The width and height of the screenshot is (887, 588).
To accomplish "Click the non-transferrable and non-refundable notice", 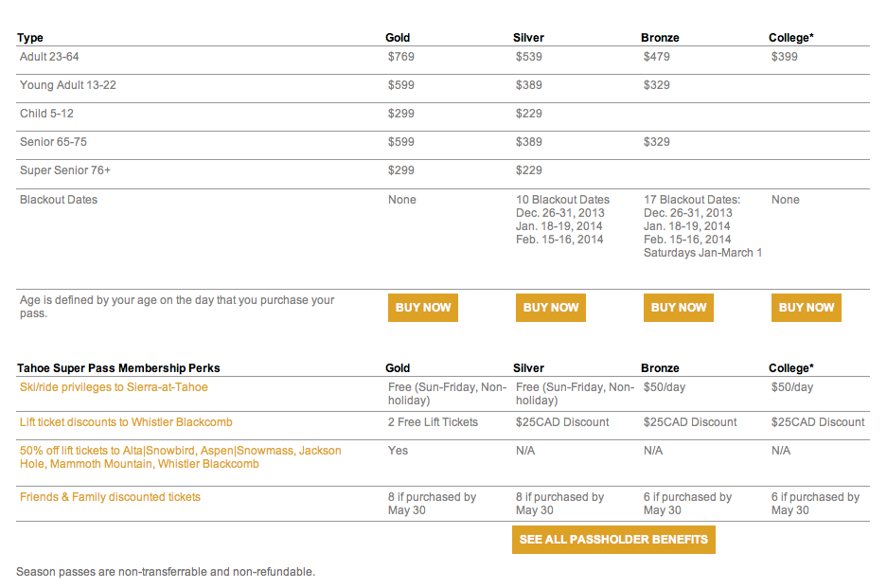I will click(x=166, y=572).
